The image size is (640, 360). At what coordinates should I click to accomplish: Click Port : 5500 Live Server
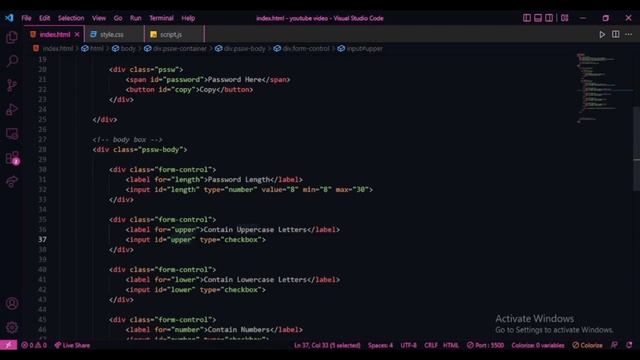(485, 345)
